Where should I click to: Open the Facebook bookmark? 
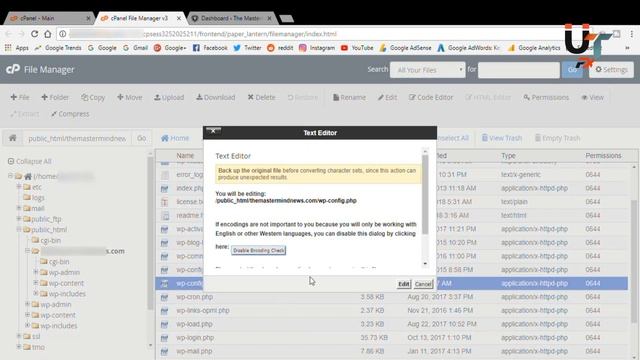coord(210,48)
